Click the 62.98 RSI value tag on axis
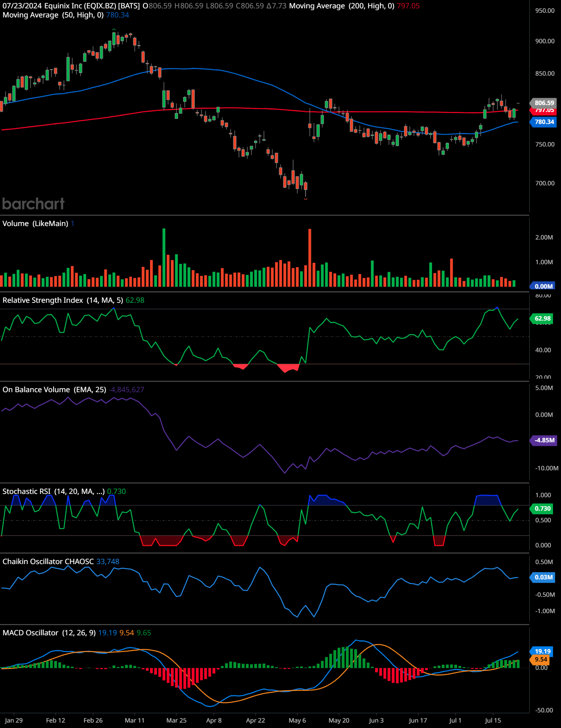 click(x=542, y=318)
